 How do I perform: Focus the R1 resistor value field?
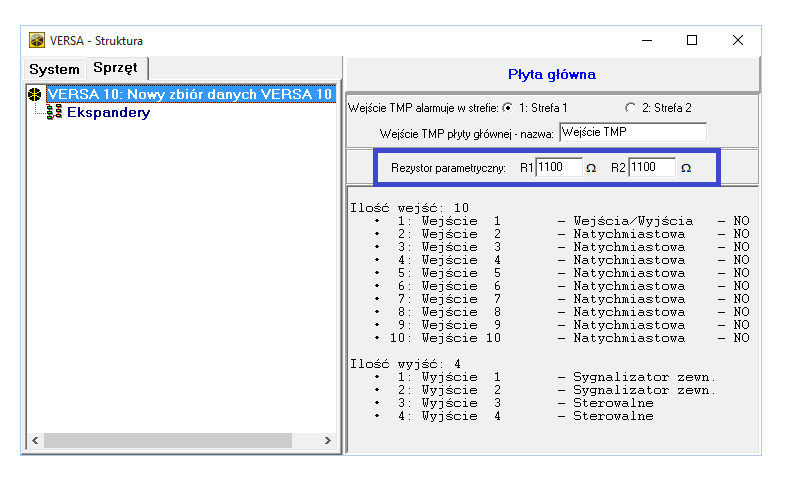coord(558,168)
